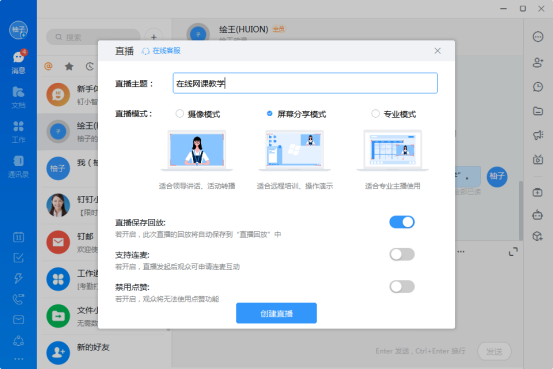Click the 发送 send button
This screenshot has width=553, height=369.
pyautogui.click(x=494, y=351)
